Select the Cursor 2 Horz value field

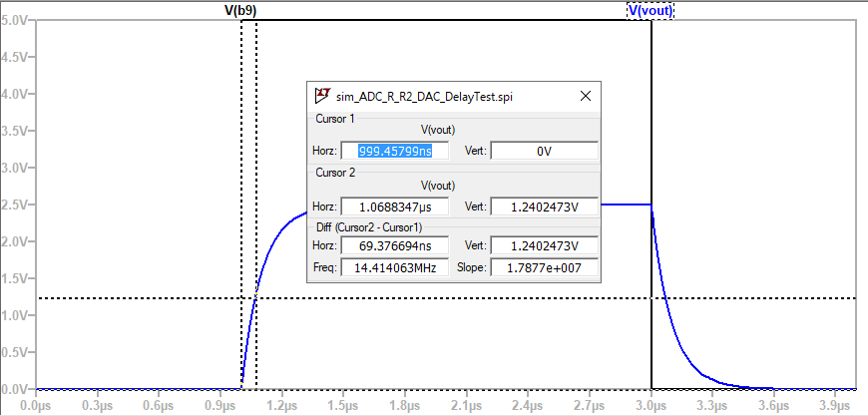point(394,207)
